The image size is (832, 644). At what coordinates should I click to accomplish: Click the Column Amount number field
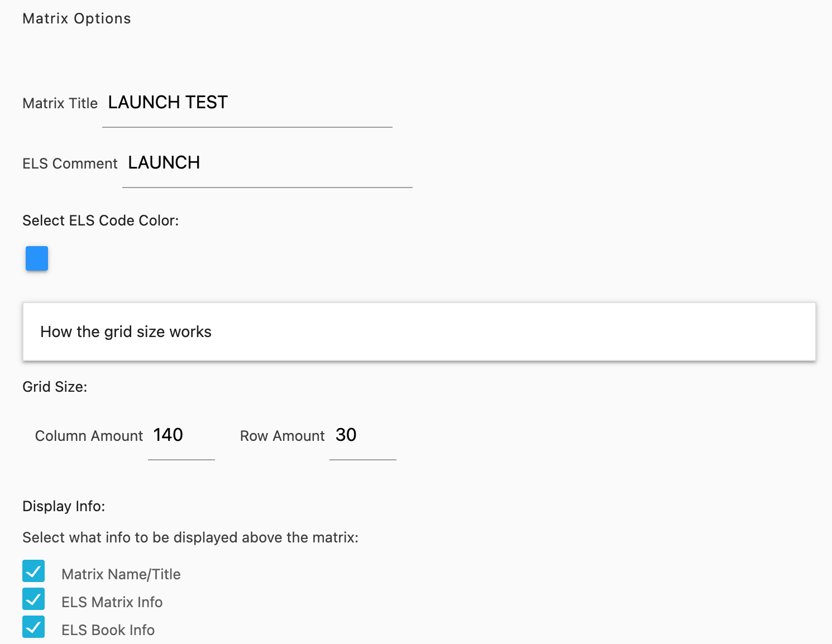[181, 436]
